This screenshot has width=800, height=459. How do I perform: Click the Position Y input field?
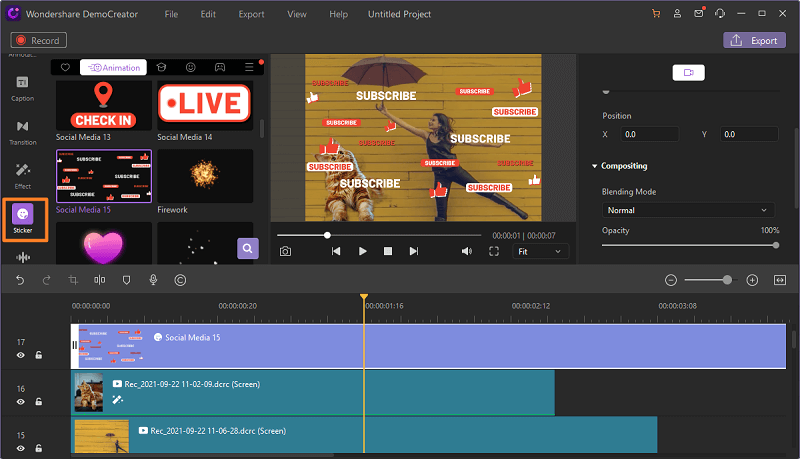tap(749, 134)
